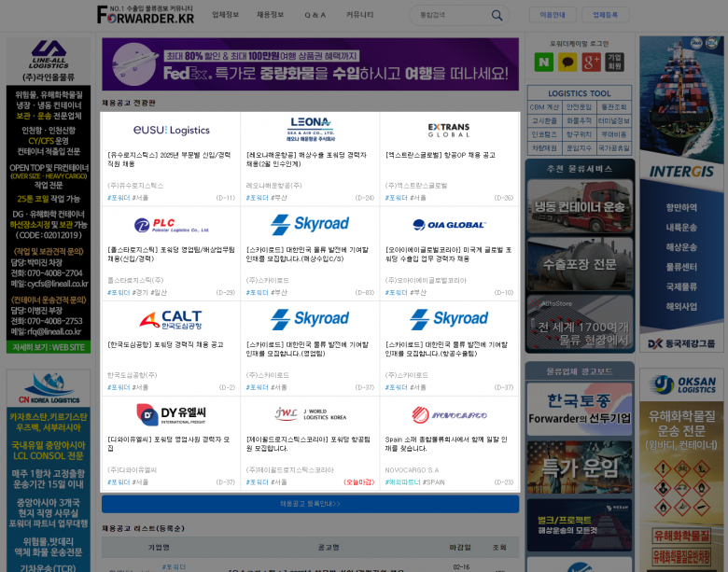Click the 기업회원 black login icon
728x572 pixels.
(615, 62)
